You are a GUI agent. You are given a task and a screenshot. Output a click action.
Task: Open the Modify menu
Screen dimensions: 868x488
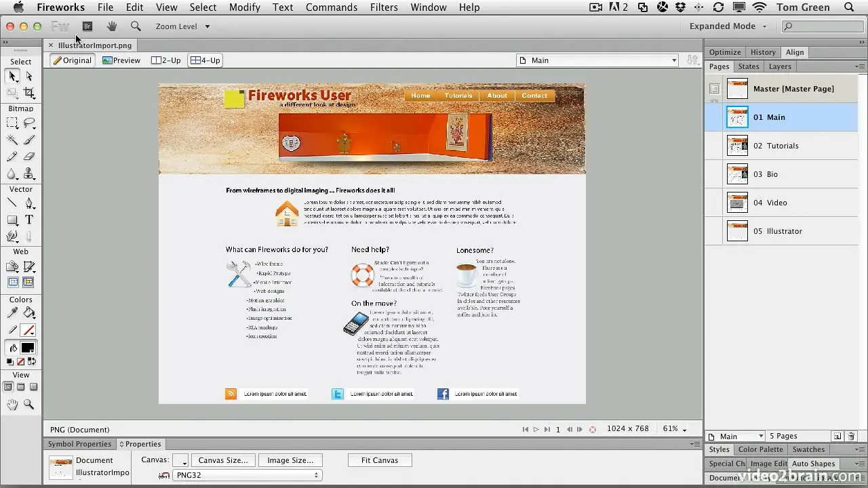[245, 7]
